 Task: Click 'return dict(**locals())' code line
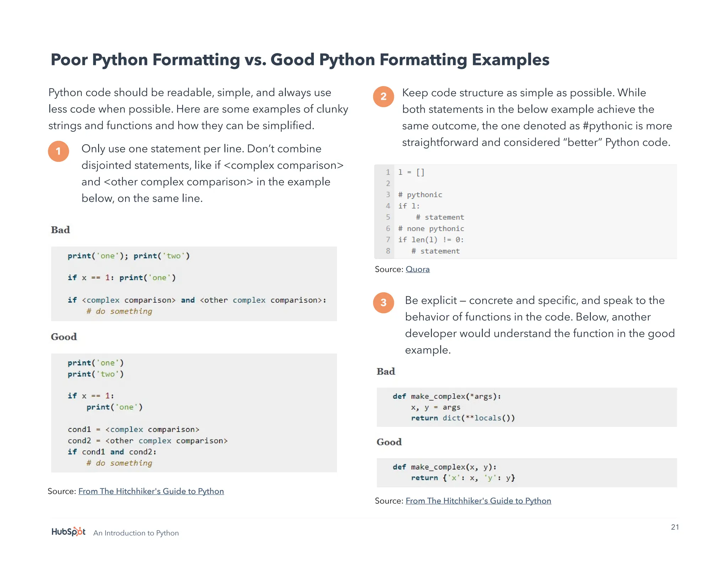[x=463, y=418]
